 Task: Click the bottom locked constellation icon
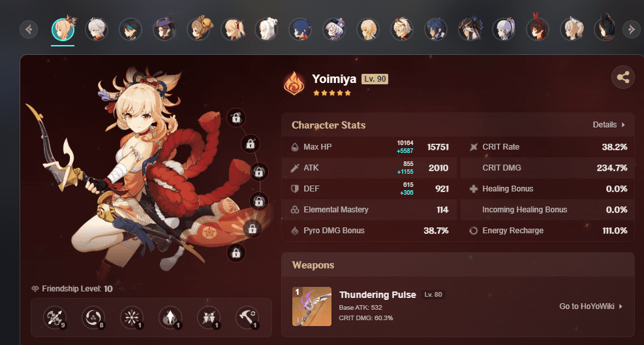pyautogui.click(x=236, y=252)
